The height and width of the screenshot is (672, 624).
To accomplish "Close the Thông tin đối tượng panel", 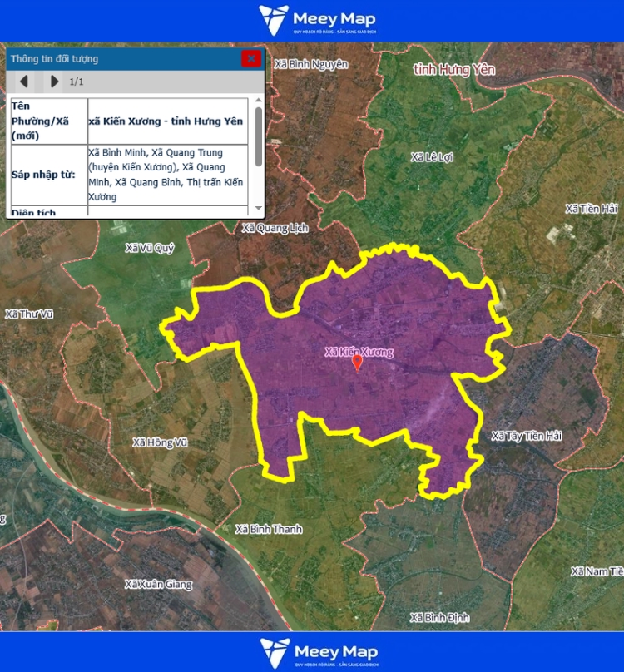I will 250,58.
